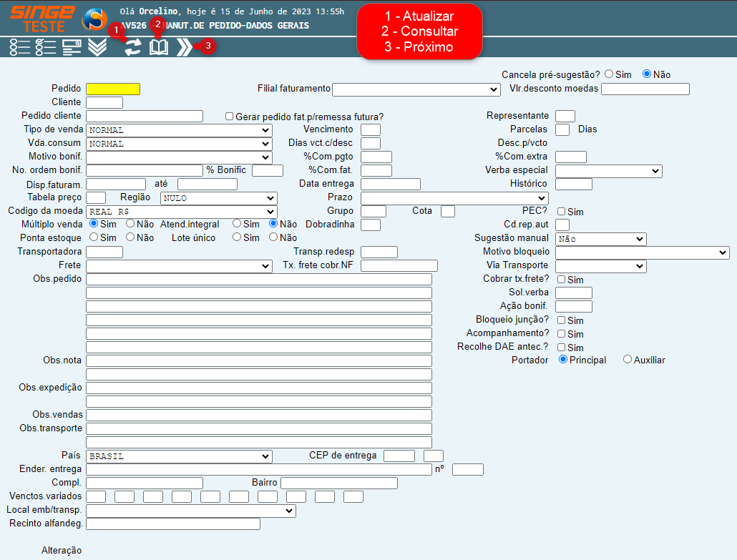Click the round S globe logo
This screenshot has width=737, height=560.
(94, 19)
